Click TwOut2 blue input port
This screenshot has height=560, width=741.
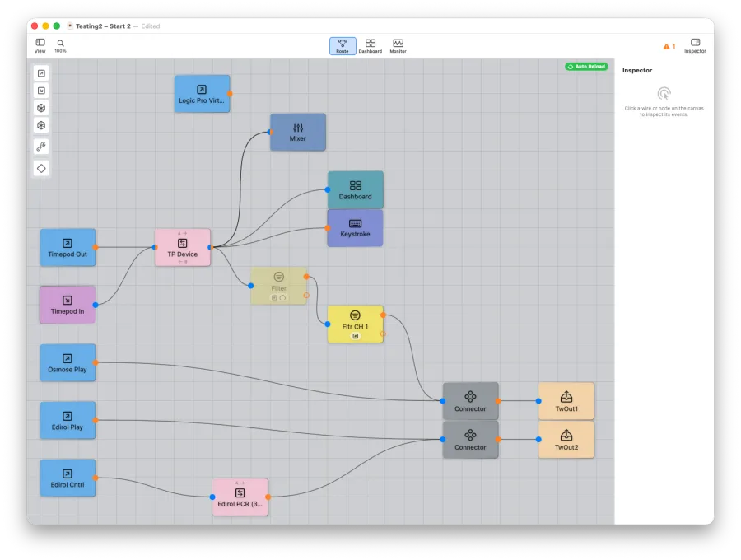point(538,440)
